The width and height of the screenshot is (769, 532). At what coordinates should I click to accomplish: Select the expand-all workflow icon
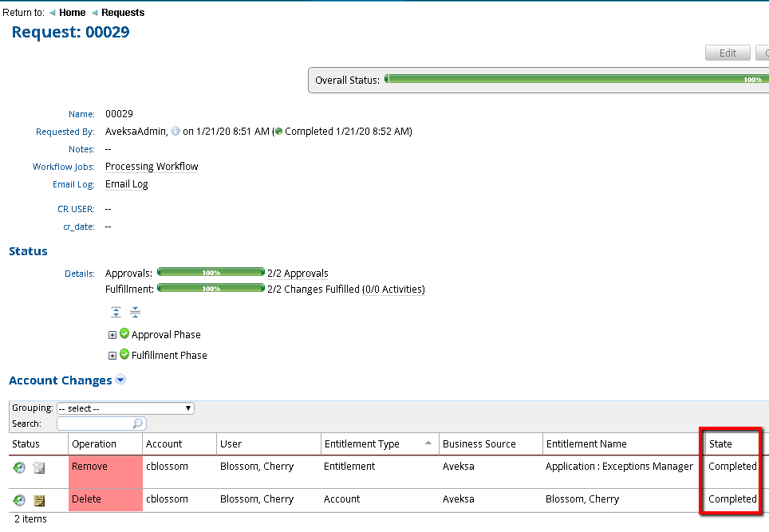click(116, 312)
